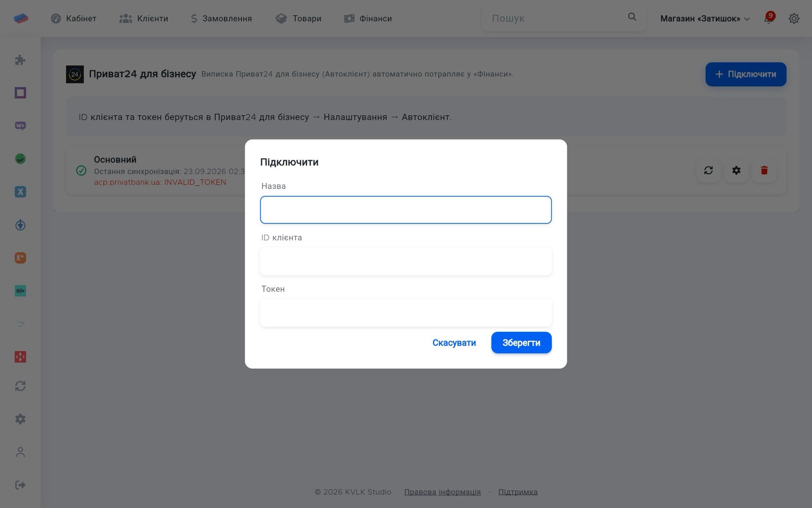The image size is (812, 508).
Task: Click the acp.privatbank.ua: INVALID_TOKEN error text
Action: (x=160, y=182)
